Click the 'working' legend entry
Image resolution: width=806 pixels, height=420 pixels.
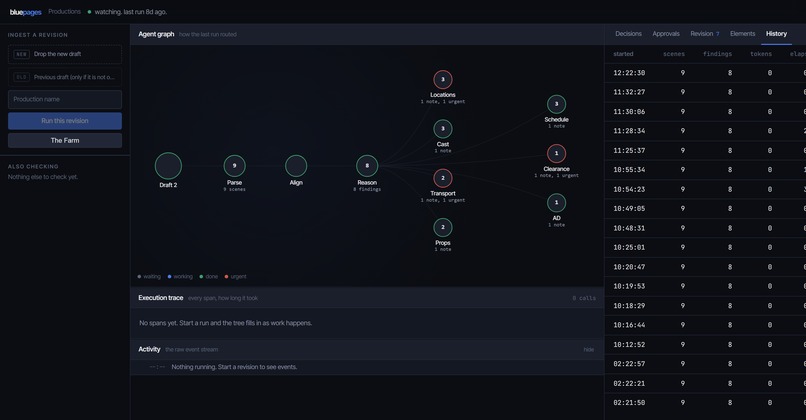[x=180, y=277]
